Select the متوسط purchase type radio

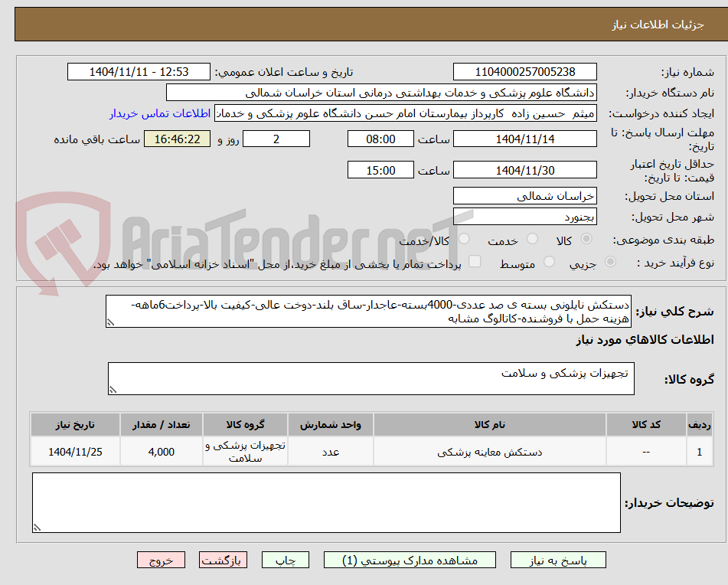[x=549, y=262]
